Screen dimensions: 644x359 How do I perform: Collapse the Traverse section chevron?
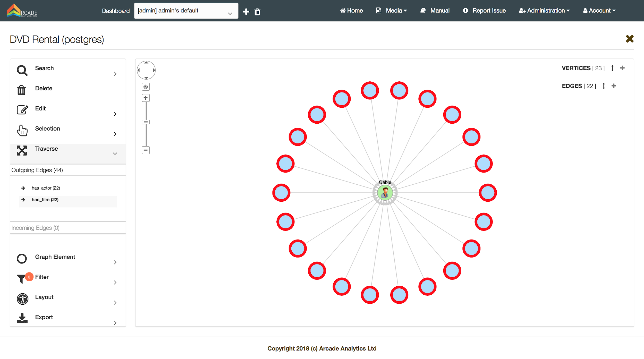pyautogui.click(x=115, y=154)
